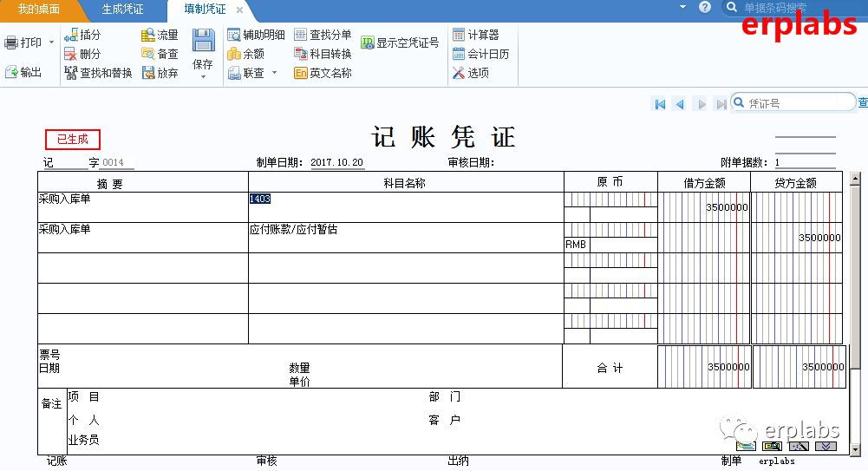Click the 余额 balance icon
Screen dimensions: 868x471
[233, 54]
